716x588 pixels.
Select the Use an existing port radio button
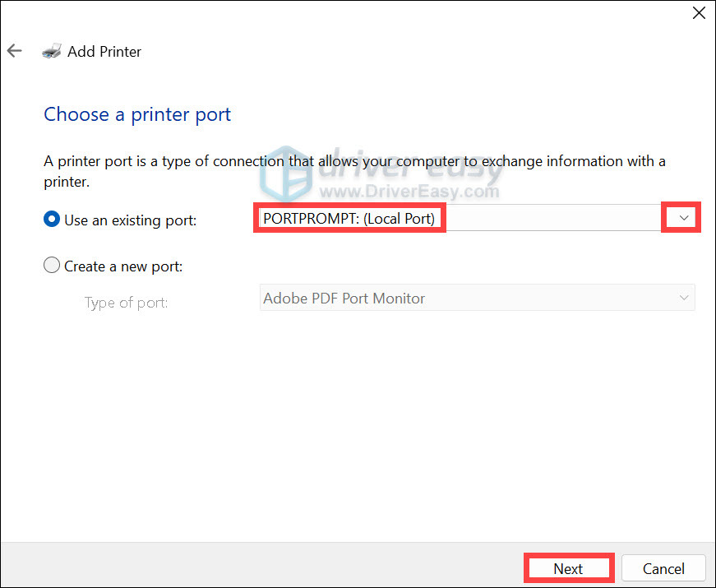52,220
